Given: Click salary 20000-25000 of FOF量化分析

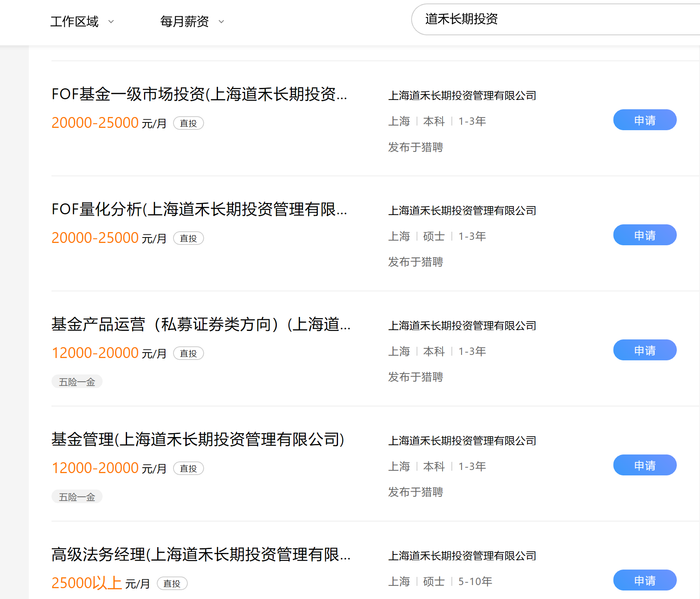Looking at the screenshot, I should pos(95,238).
